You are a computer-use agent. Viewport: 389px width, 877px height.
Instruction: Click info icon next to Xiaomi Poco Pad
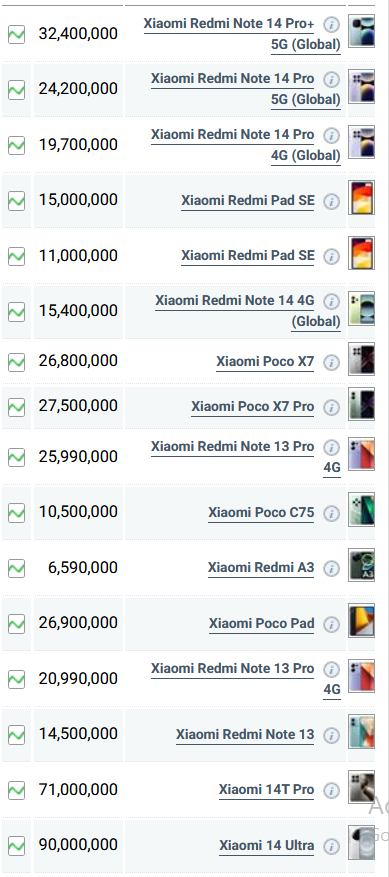pos(331,624)
